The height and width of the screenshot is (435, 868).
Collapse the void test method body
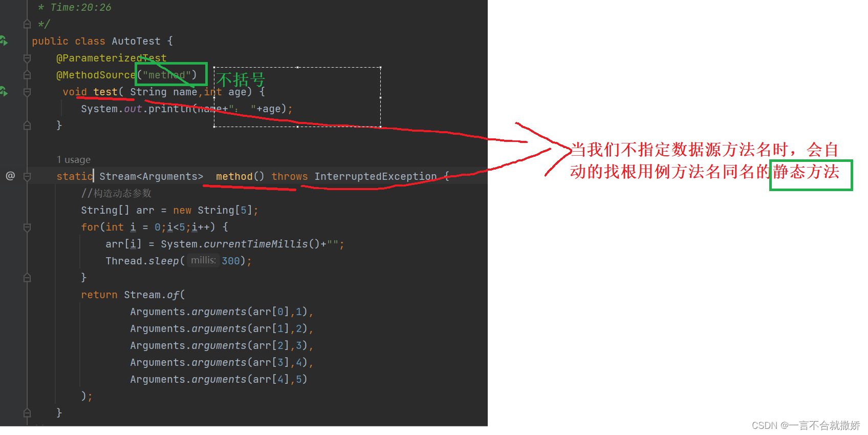tap(27, 92)
